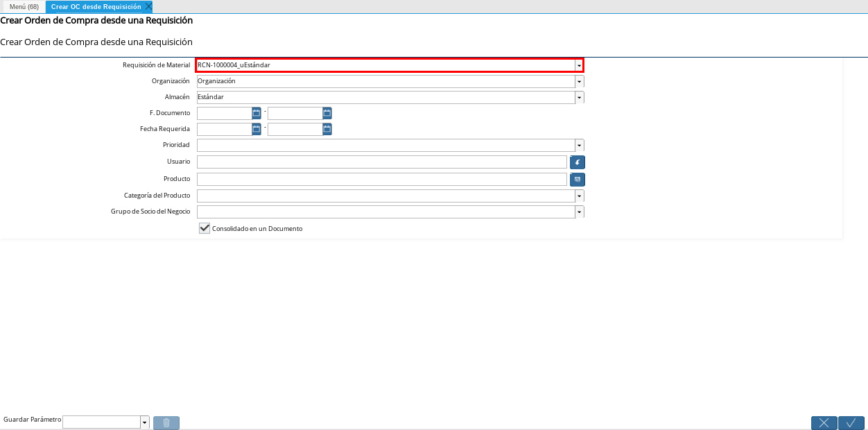This screenshot has height=430, width=868.
Task: Expand Grupo de Socio del Negocio dropdown
Action: coord(579,212)
